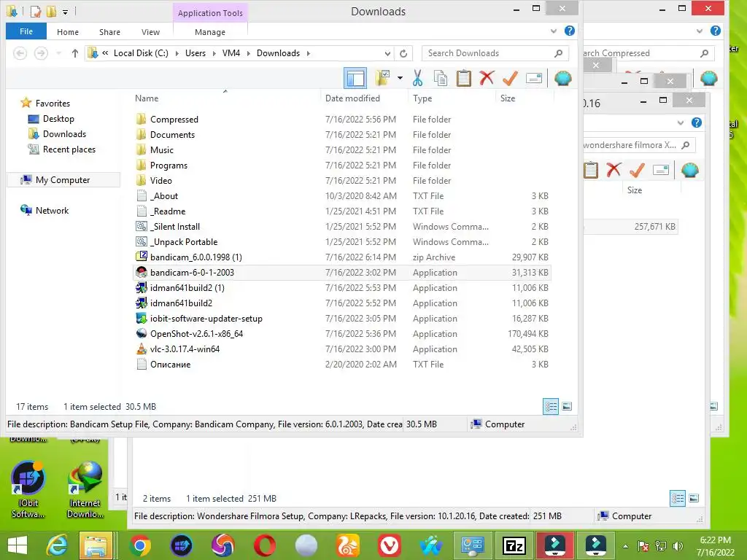
Task: Open the File menu tab
Action: (26, 31)
